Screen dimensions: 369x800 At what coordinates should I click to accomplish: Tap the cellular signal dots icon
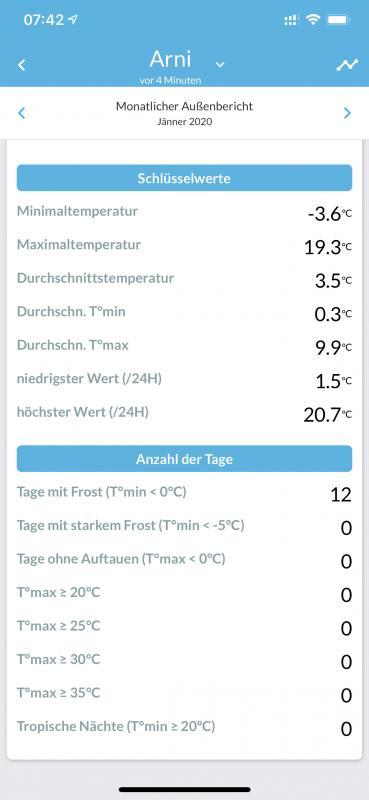click(290, 20)
